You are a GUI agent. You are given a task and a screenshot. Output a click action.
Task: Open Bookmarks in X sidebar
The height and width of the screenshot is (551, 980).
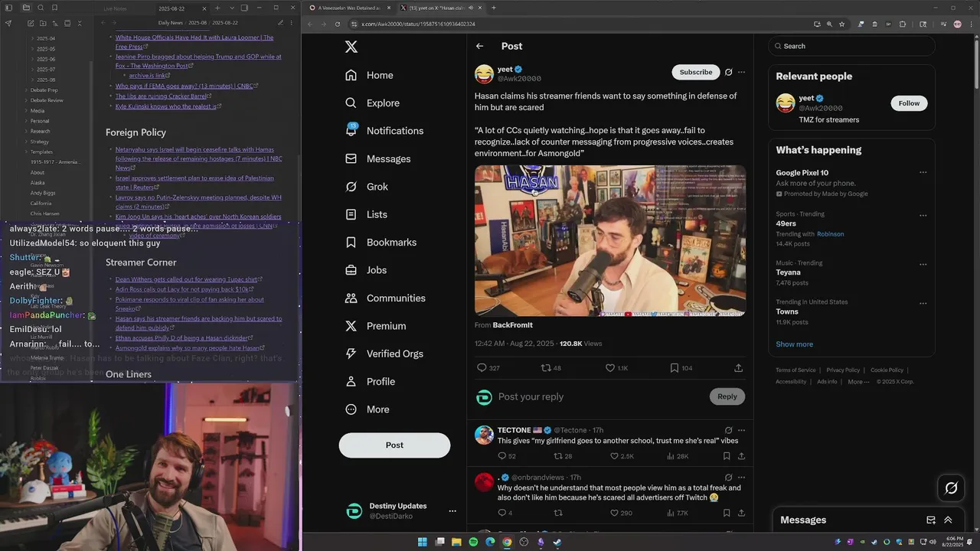pyautogui.click(x=381, y=243)
